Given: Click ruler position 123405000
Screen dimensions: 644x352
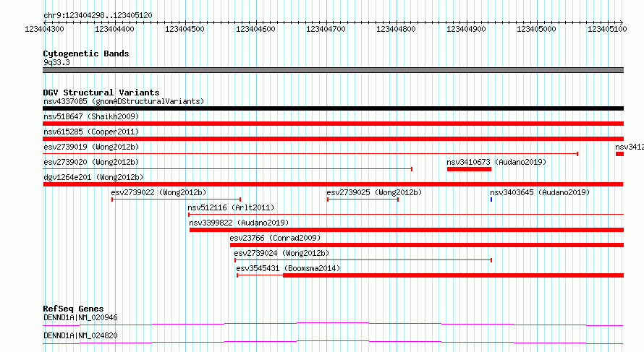Looking at the screenshot, I should 536,29.
